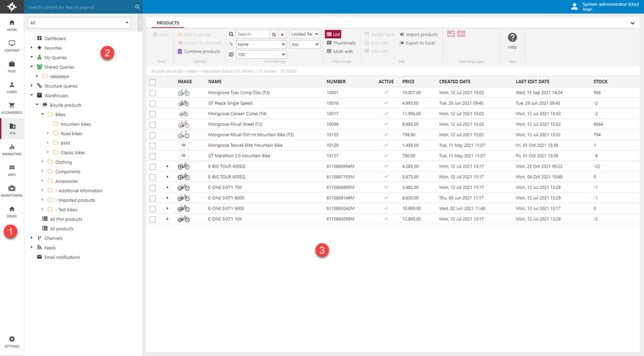
Task: Select the PRODUCTS tab
Action: pos(168,23)
